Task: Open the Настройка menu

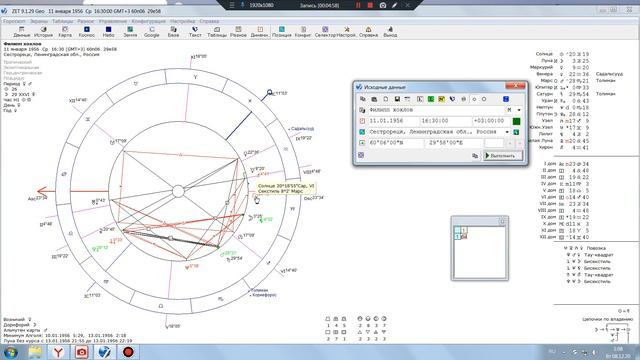Action: point(182,21)
